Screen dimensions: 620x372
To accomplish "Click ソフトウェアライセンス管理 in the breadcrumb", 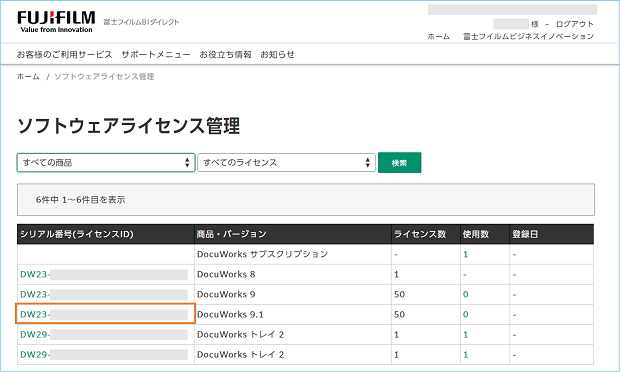I will click(104, 77).
